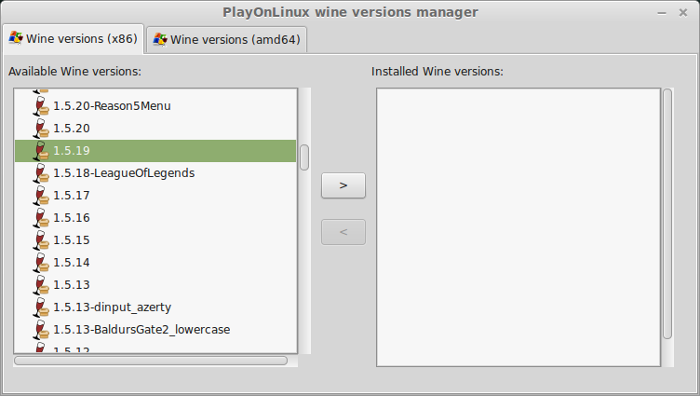Select the highlighted 1.5.19 version entry

click(155, 151)
